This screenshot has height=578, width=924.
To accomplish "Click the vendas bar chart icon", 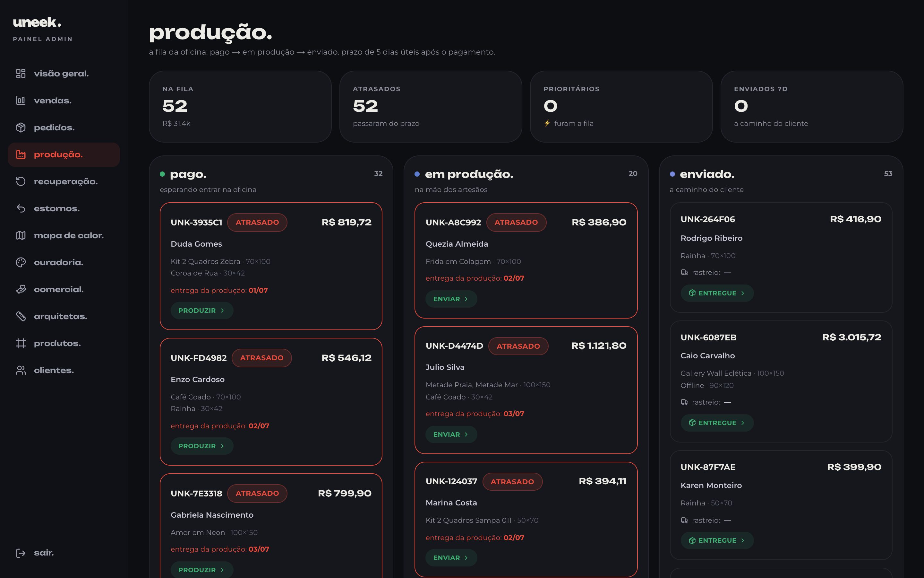I will [x=21, y=101].
